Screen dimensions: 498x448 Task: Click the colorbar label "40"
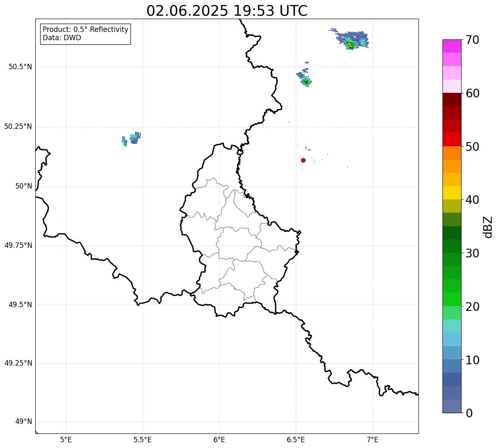(472, 200)
